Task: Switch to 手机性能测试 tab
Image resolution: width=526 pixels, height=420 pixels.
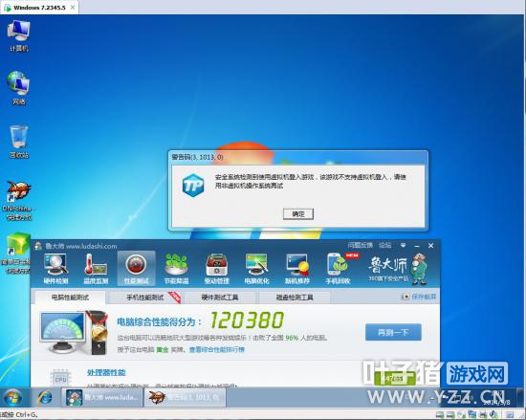Action: click(x=145, y=298)
